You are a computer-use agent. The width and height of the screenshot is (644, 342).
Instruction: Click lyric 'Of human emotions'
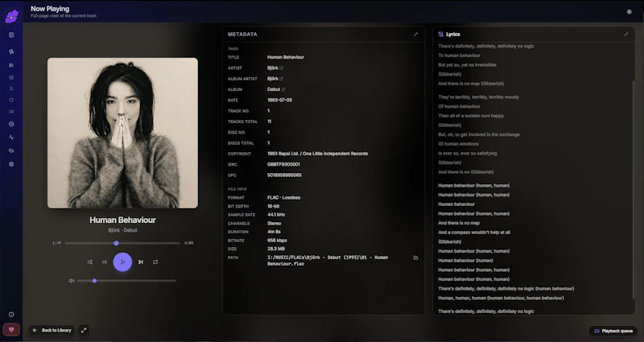pos(458,144)
